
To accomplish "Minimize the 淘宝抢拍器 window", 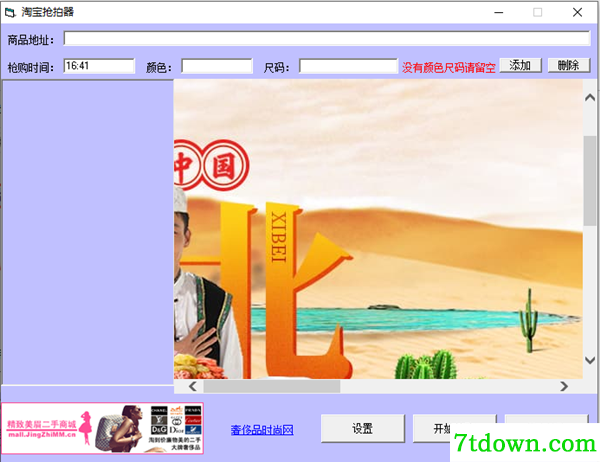I will (x=499, y=13).
